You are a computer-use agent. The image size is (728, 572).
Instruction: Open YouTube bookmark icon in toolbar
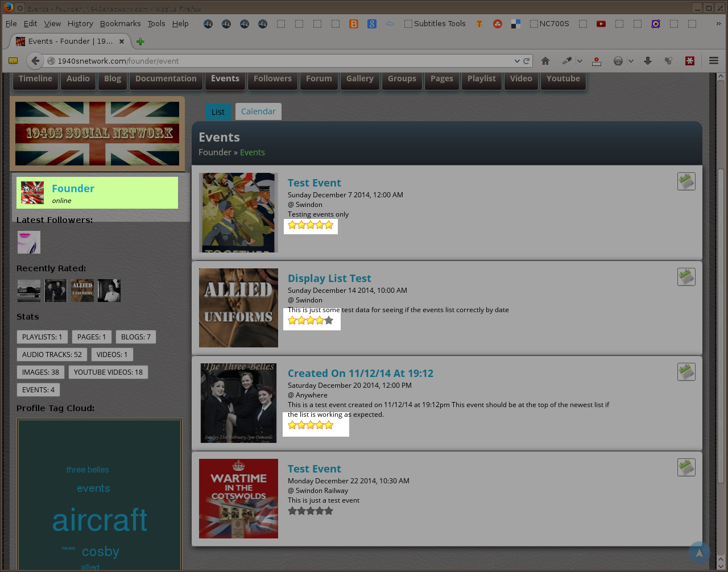click(601, 24)
